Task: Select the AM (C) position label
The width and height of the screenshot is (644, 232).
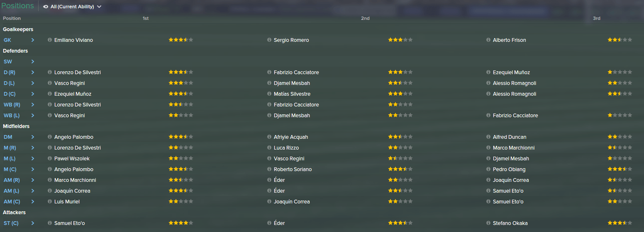Action: click(x=12, y=202)
